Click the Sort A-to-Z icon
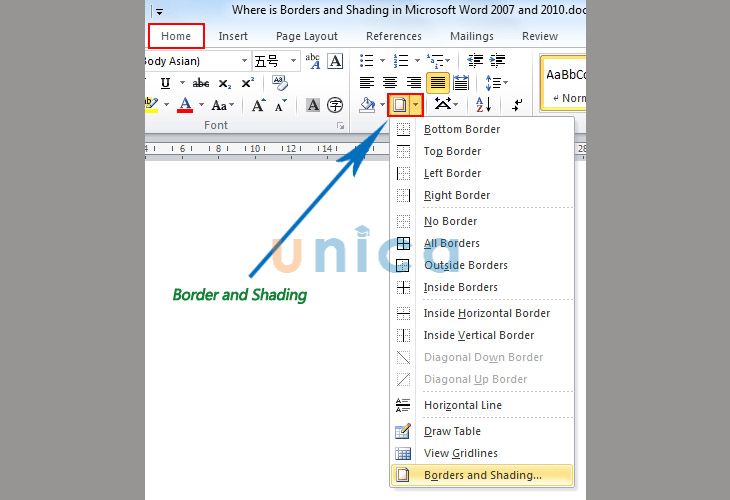 tap(484, 104)
